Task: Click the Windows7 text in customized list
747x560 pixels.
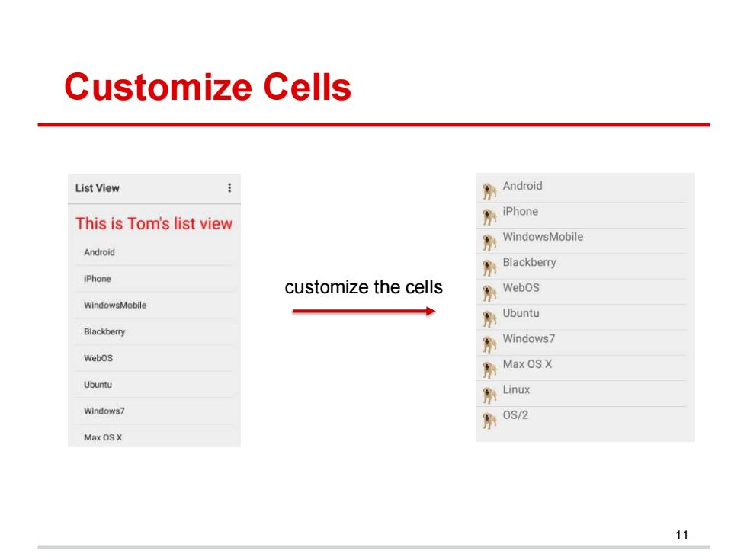Action: coord(529,339)
